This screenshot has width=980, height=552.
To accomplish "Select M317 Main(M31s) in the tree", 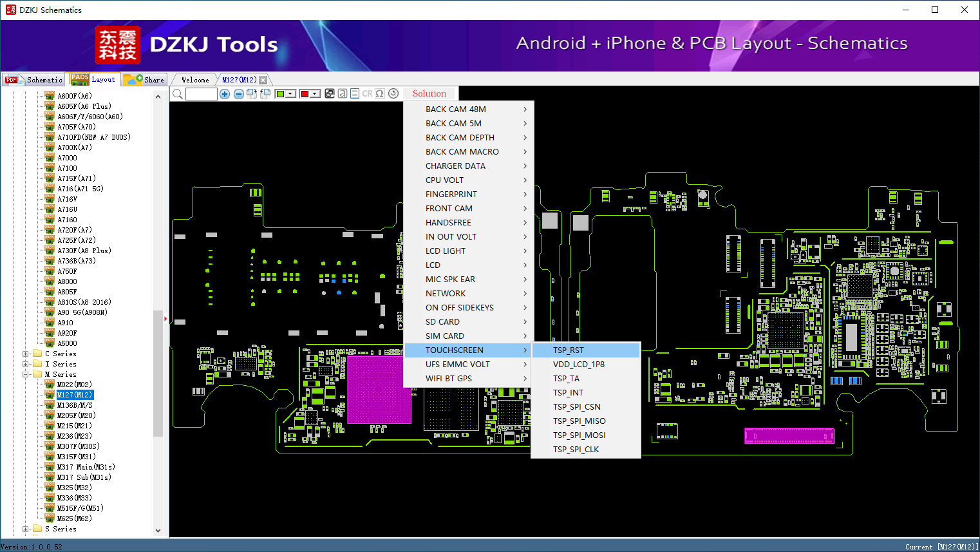I will tap(86, 467).
